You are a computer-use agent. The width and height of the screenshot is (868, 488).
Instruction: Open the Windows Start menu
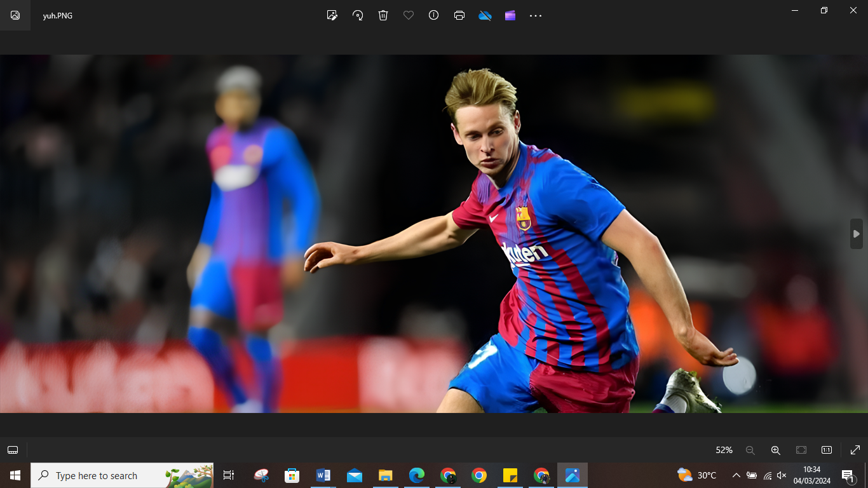click(15, 475)
